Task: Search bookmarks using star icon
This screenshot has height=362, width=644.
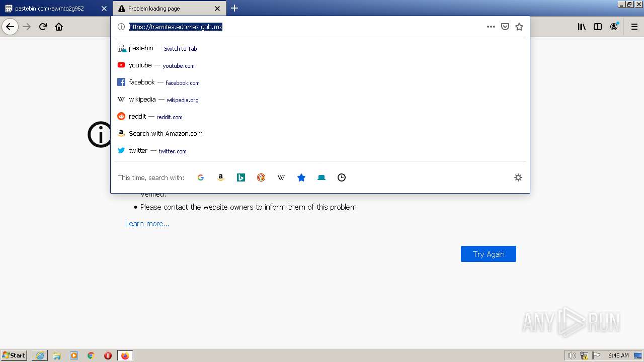Action: tap(301, 177)
